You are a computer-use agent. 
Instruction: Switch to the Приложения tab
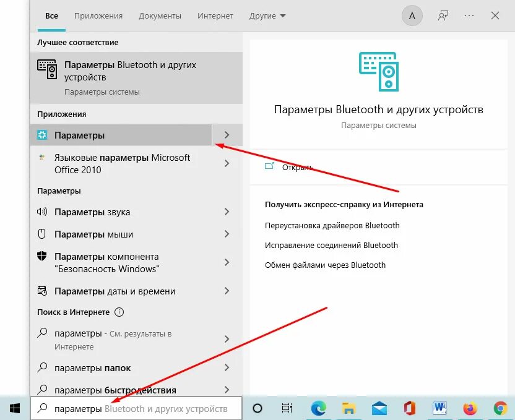point(98,15)
